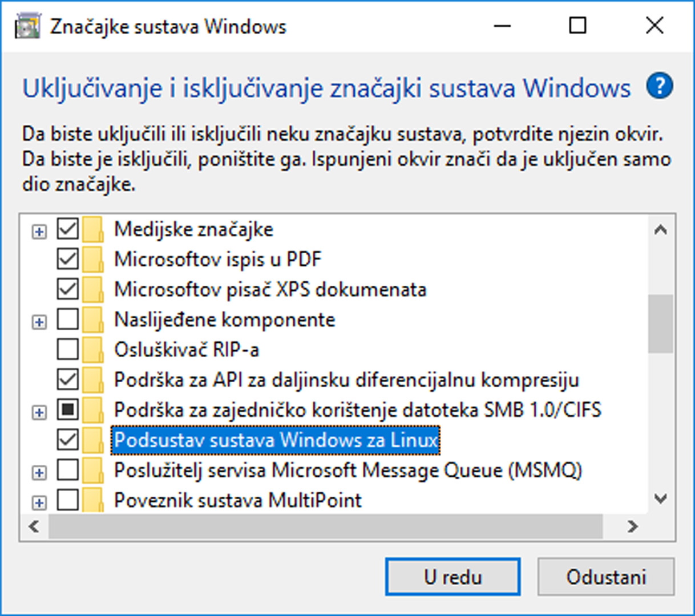Select Podrška za API za daljinsku diferencijalnu kompresiju
Viewport: 695px width, 616px height.
346,380
